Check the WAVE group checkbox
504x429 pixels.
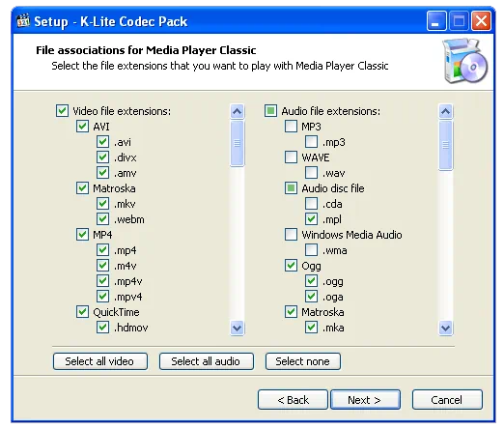click(x=291, y=157)
